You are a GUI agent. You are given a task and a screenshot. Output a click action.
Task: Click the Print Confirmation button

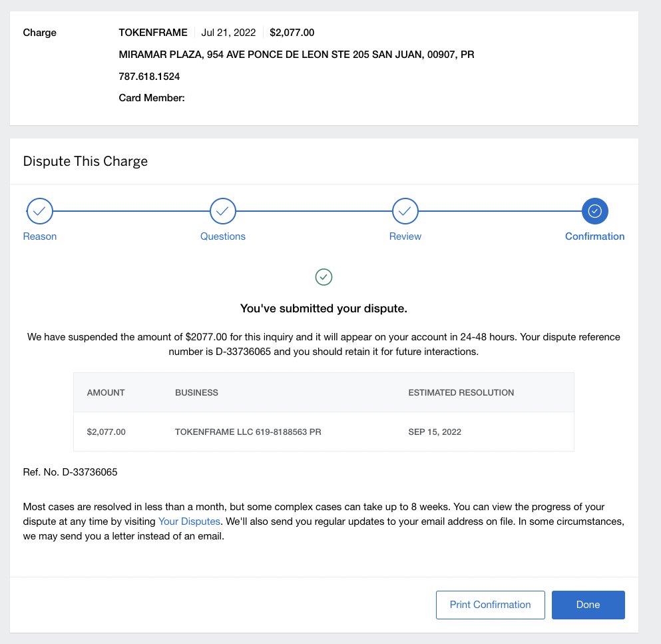click(x=491, y=605)
